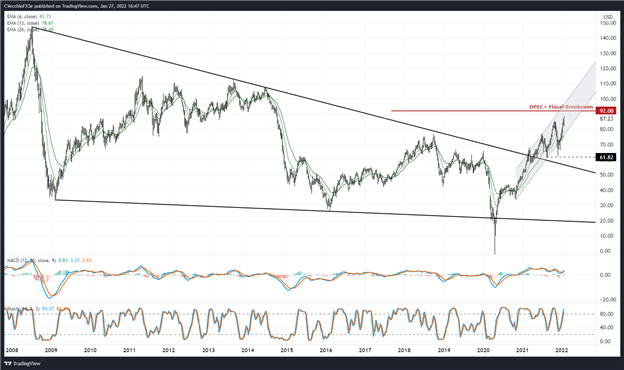Click the 120.00 price axis label
Viewport: 624px width, 370px height.
point(608,68)
